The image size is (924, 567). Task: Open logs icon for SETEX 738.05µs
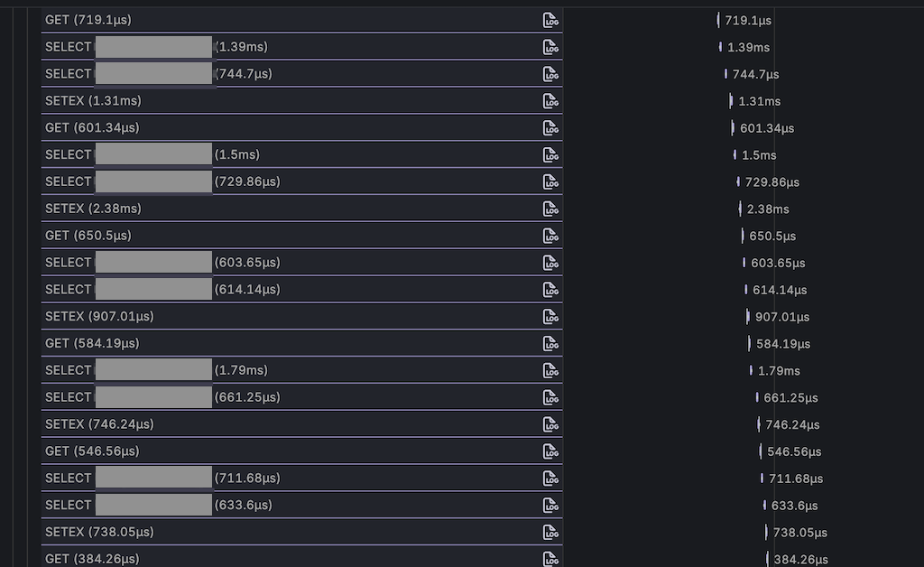(x=550, y=533)
